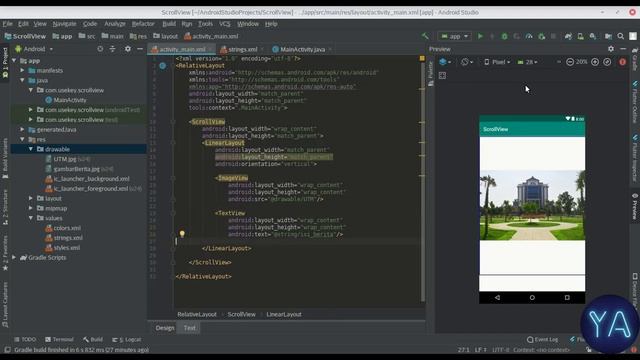Open design surface layers dropdown
This screenshot has width=640, height=360.
point(444,62)
